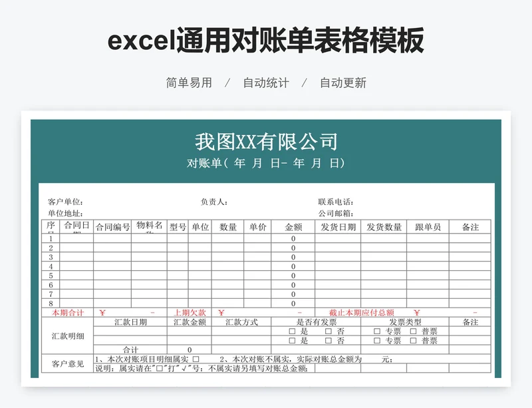Check the box after 本次对账项目明细属实
This screenshot has width=532, height=408.
196,359
